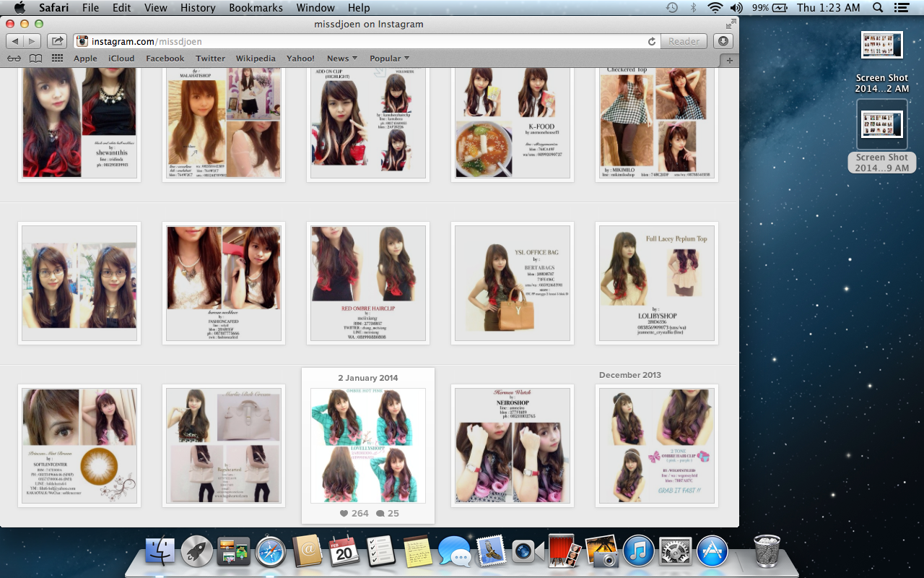Open Calendar from the Dock
This screenshot has width=924, height=578.
tap(344, 551)
